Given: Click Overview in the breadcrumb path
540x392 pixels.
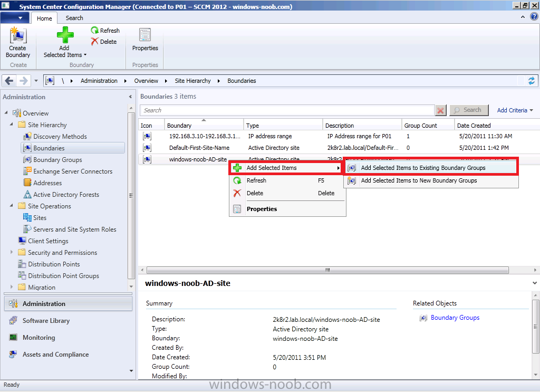Looking at the screenshot, I should coord(146,81).
